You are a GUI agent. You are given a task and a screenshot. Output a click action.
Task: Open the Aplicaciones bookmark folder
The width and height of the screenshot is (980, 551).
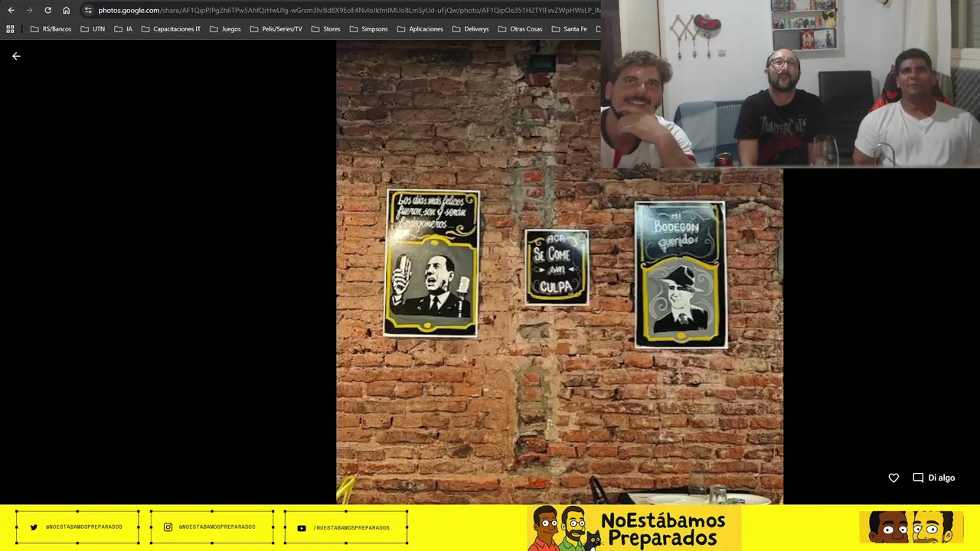click(420, 29)
